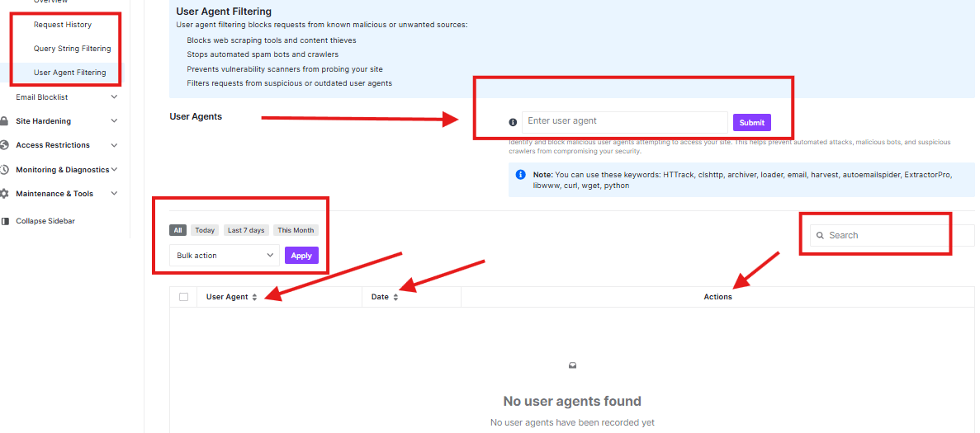Screen dimensions: 980x433
Task: Submit the user agent entry
Action: click(752, 122)
